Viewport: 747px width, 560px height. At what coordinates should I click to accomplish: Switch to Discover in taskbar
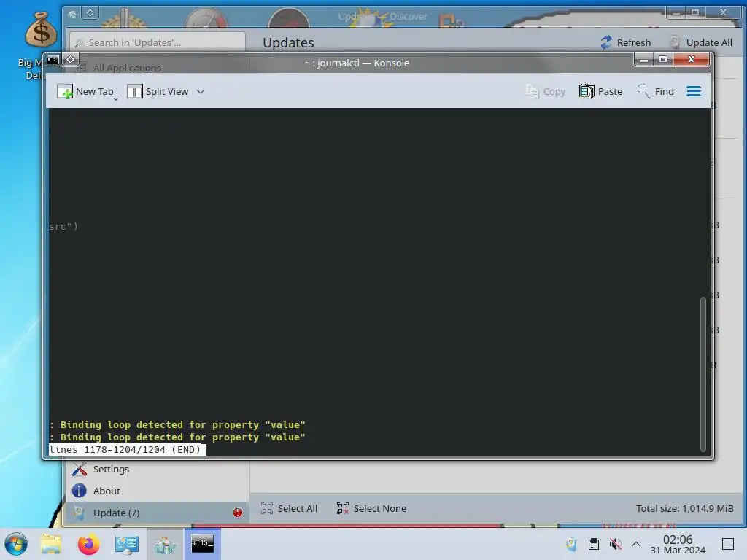click(x=165, y=544)
